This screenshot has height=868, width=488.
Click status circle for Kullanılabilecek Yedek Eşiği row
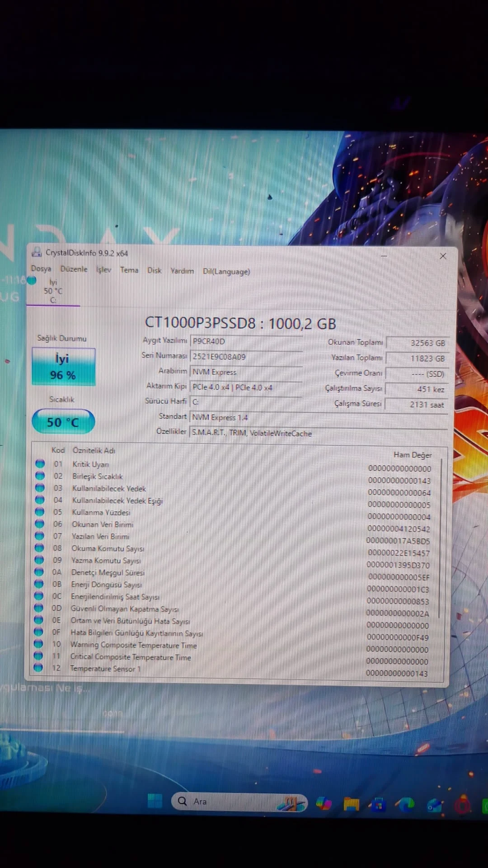point(40,500)
